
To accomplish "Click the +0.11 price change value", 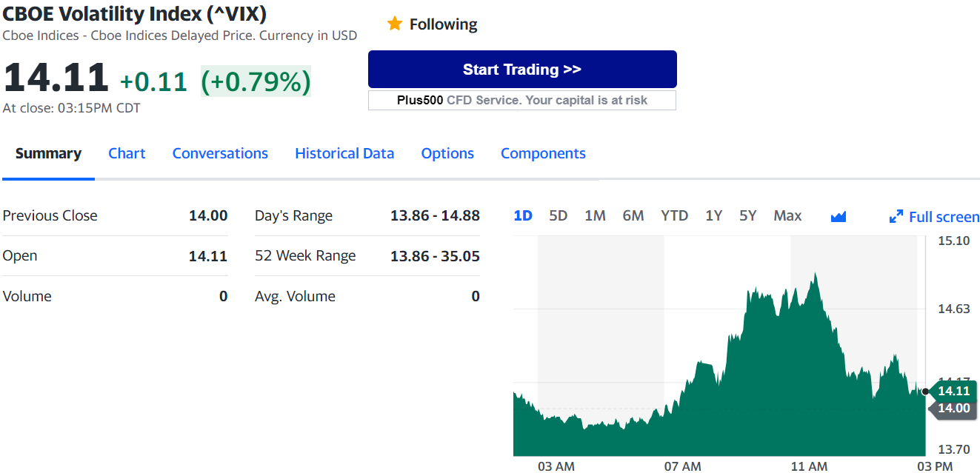I will (x=153, y=81).
